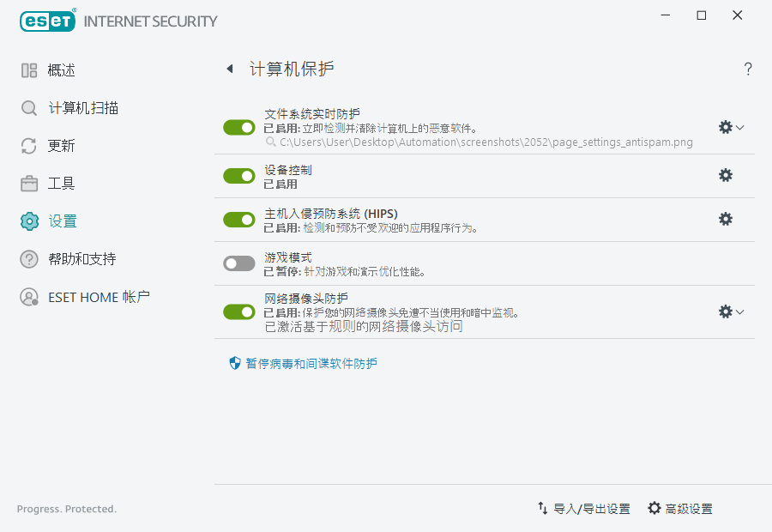Expand dropdown chevron for 文件系统实时防护
Image resolution: width=772 pixels, height=532 pixels.
point(739,127)
